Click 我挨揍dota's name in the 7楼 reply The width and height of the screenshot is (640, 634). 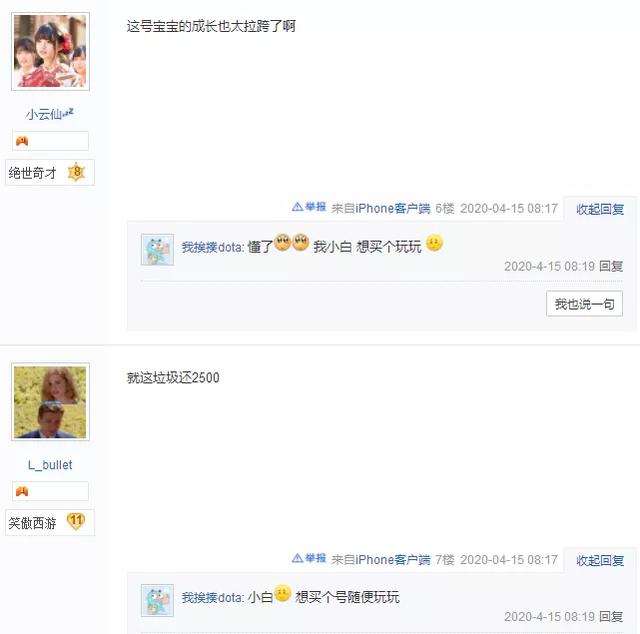[x=212, y=598]
